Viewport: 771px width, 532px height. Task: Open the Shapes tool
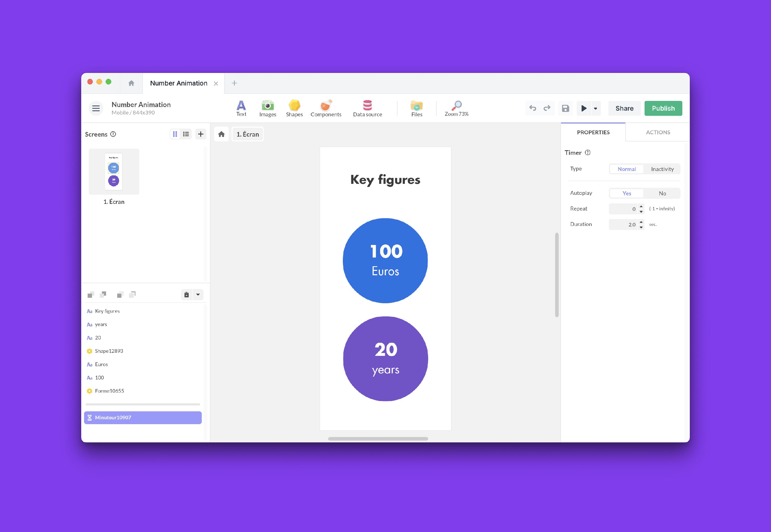tap(294, 108)
